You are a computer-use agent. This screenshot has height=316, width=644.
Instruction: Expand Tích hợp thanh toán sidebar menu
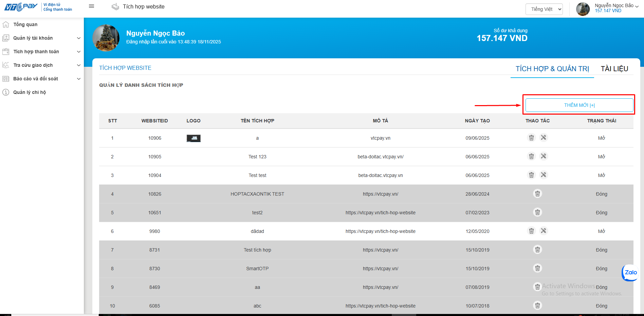tap(42, 52)
